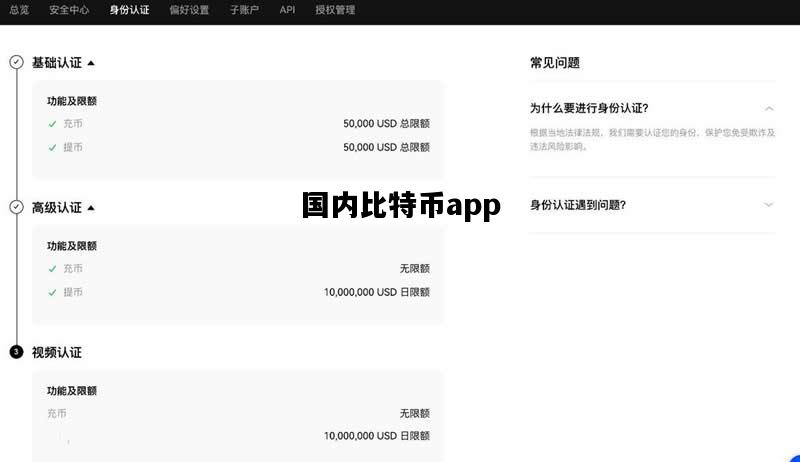The height and width of the screenshot is (462, 800).
Task: Click the 提币 checkmark under 基础认证
Action: (52, 147)
